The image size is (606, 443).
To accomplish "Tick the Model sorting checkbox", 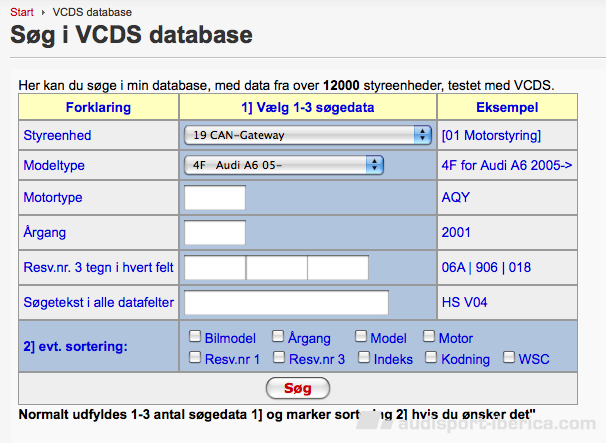I will coord(361,337).
